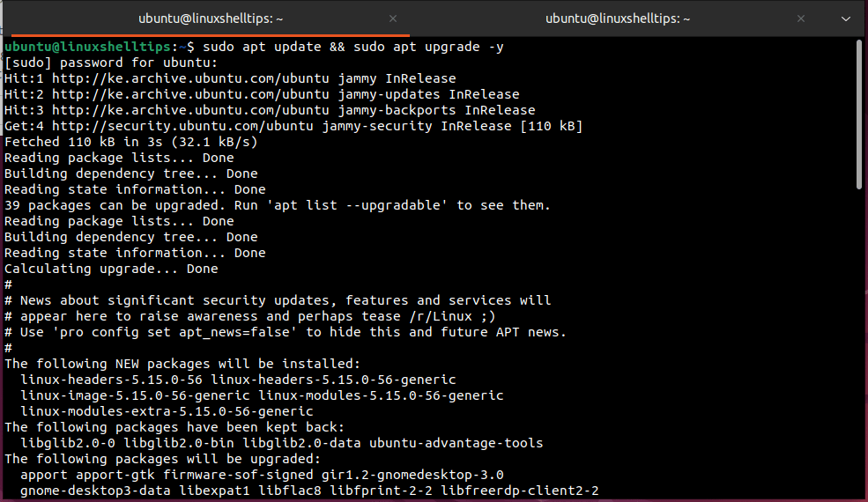Click the libglib2.0-0 package name

coord(68,443)
